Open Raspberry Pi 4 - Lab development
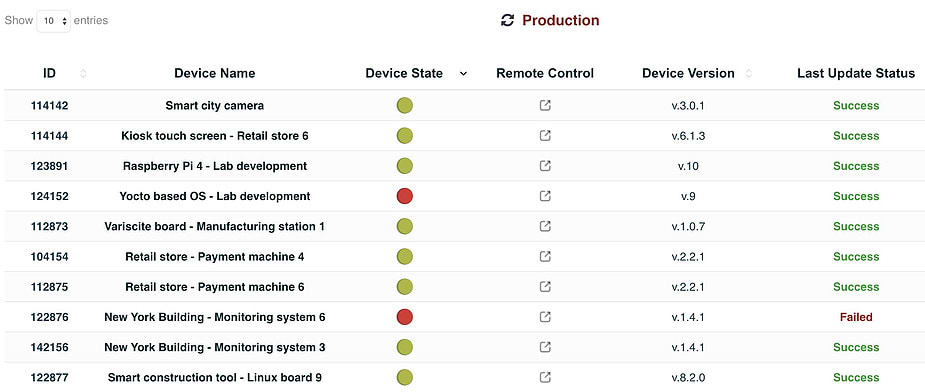The image size is (925, 392). [215, 166]
